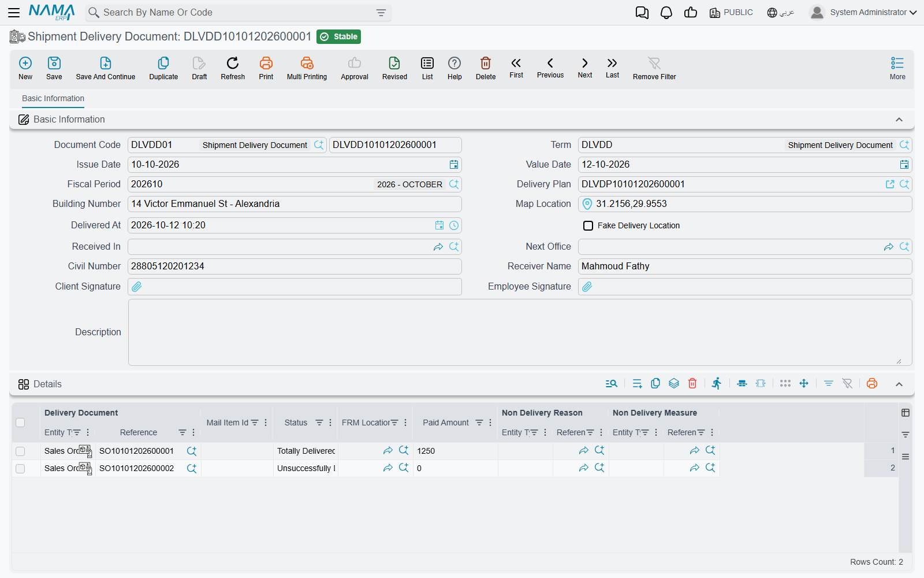The image size is (924, 578).
Task: Open Delivery Plan record link
Action: [x=890, y=184]
